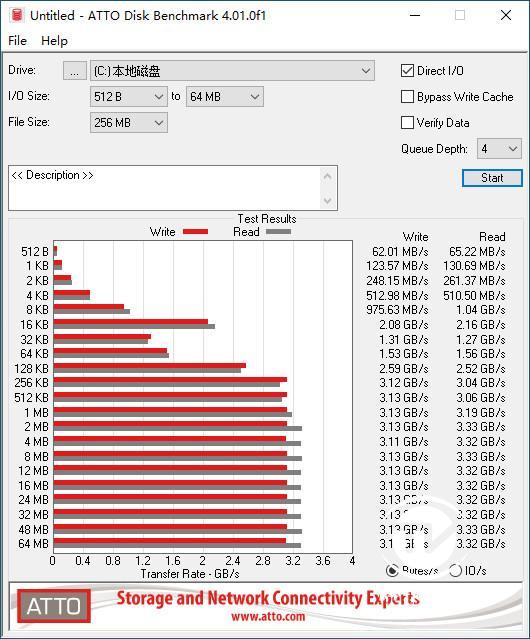Viewport: 530px width, 639px height.
Task: Enable the Direct I/O checkbox
Action: (407, 71)
